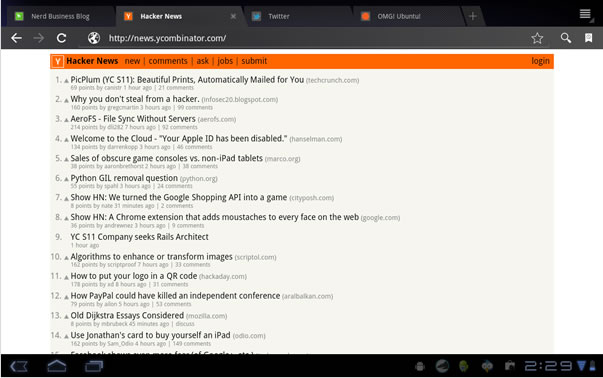The width and height of the screenshot is (603, 378).
Task: Select the Hacker News tab
Action: [179, 16]
